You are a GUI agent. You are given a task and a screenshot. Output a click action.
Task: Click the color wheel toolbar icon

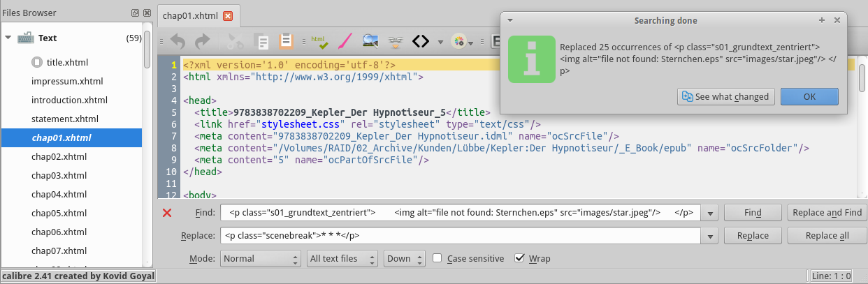click(x=458, y=41)
